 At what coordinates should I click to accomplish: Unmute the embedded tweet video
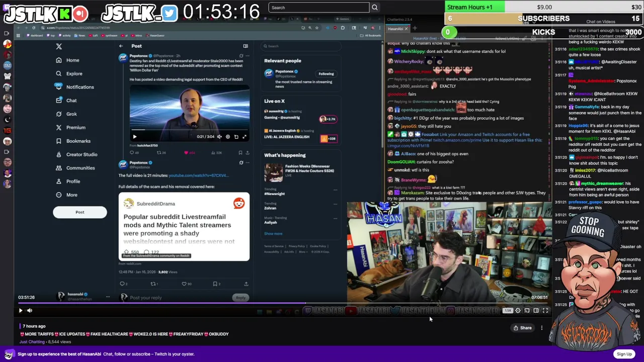[219, 137]
